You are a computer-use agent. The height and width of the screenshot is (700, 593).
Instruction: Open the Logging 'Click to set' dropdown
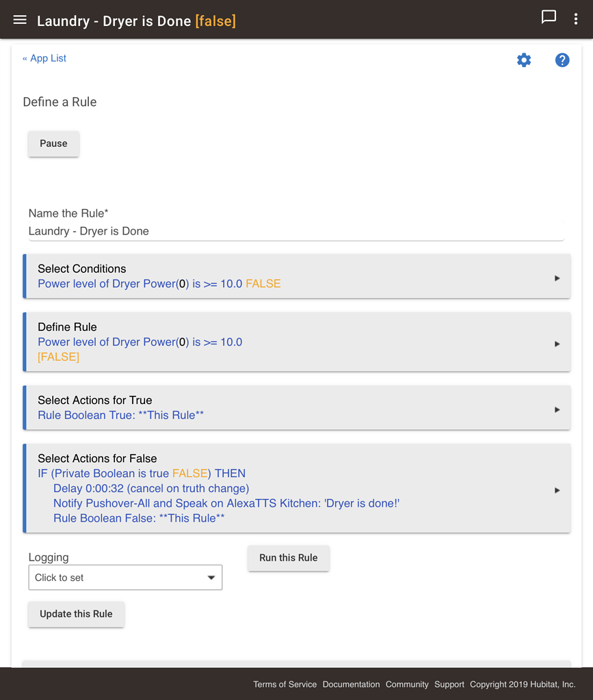125,578
